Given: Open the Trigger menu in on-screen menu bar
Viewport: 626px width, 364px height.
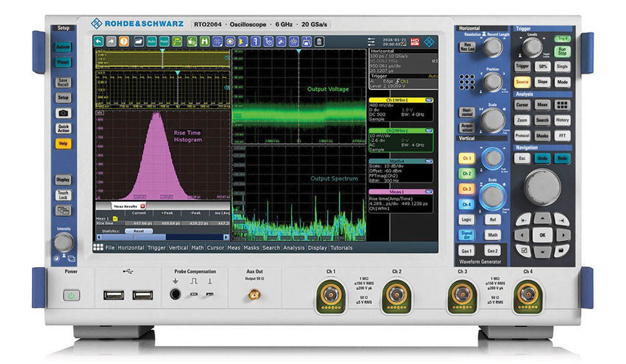Looking at the screenshot, I should pos(156,248).
